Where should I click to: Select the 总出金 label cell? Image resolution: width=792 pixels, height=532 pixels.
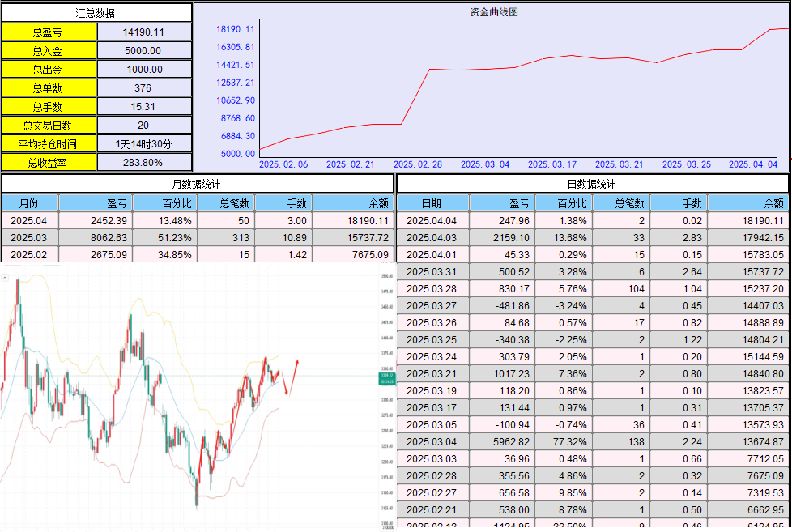point(49,69)
